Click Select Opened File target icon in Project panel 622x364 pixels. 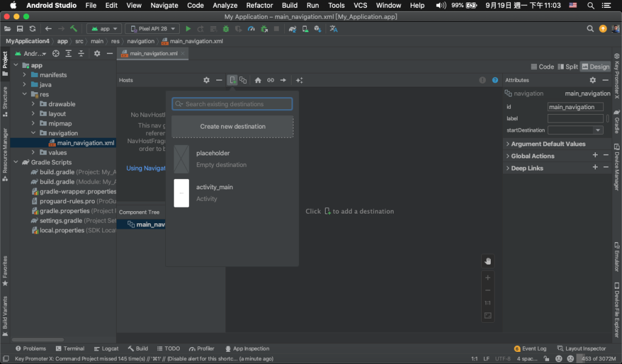pyautogui.click(x=56, y=53)
